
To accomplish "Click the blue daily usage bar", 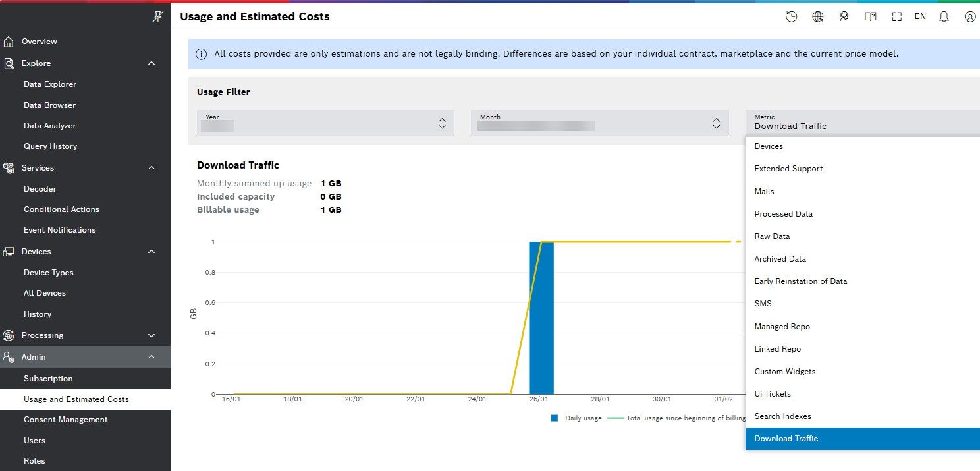I will 541,318.
